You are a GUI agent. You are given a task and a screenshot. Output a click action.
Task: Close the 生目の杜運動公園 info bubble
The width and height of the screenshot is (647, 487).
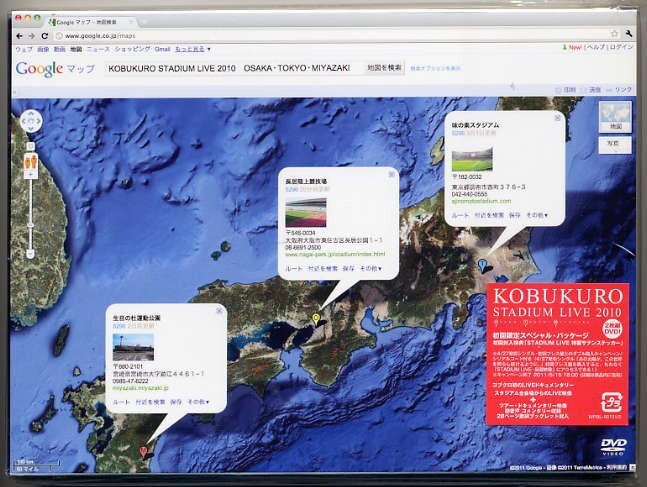click(x=219, y=310)
